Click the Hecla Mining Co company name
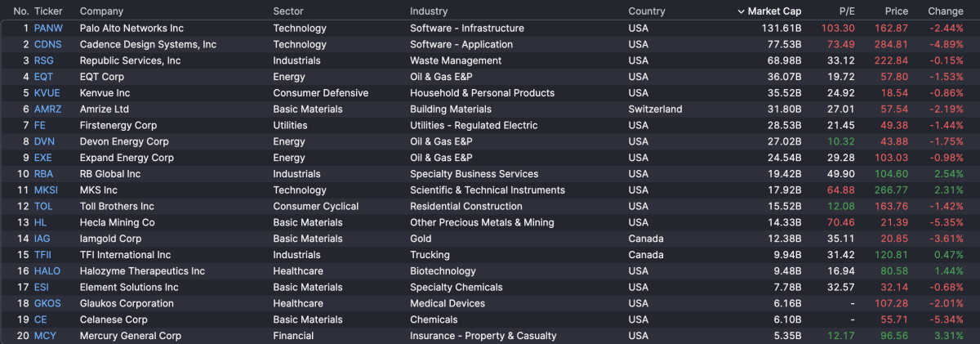This screenshot has height=344, width=980. [x=117, y=222]
